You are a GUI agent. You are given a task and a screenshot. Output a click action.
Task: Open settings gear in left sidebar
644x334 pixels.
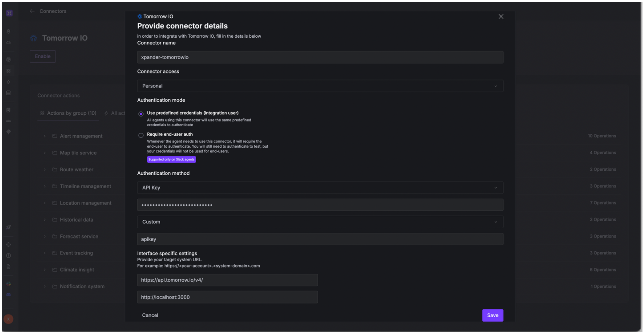tap(9, 244)
